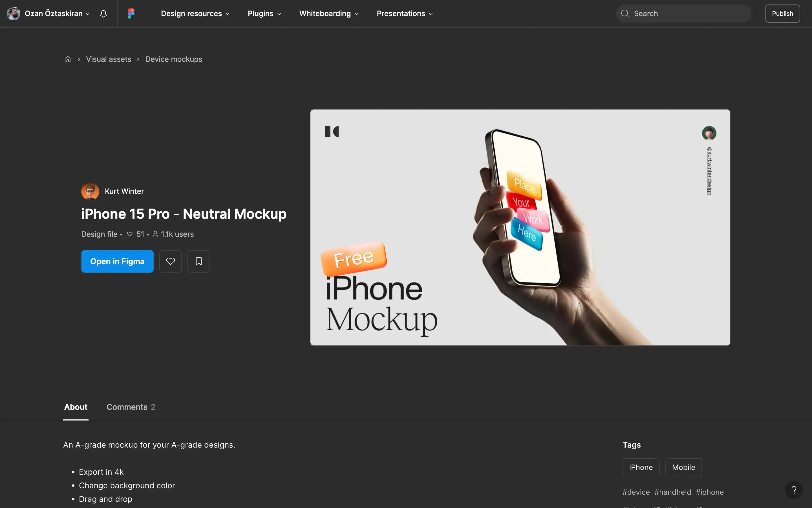This screenshot has width=812, height=508.
Task: Open the help question mark button
Action: [794, 490]
